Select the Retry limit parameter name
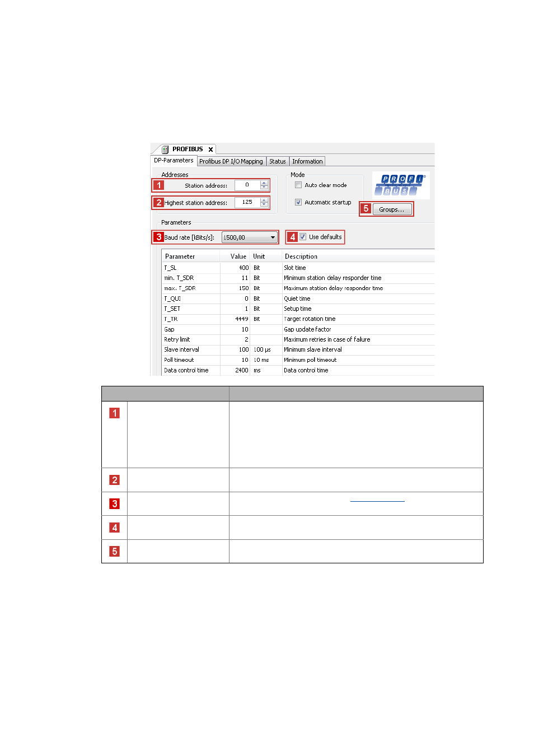Viewport: 534px width, 756px height. (177, 339)
